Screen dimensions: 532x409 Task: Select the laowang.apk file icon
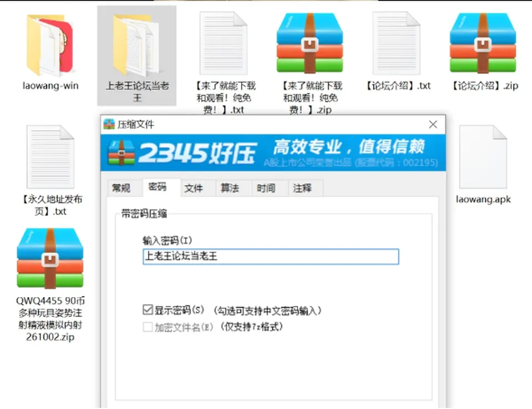(x=483, y=157)
